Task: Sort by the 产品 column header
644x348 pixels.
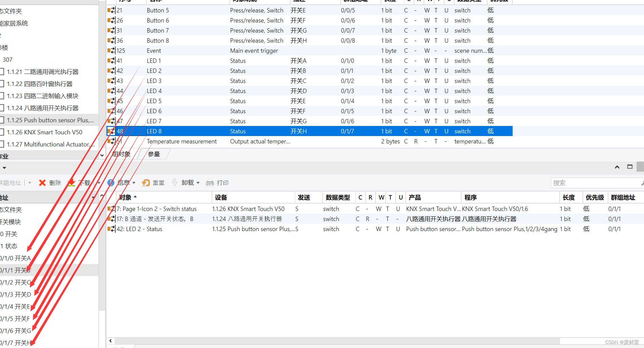Action: pyautogui.click(x=433, y=198)
